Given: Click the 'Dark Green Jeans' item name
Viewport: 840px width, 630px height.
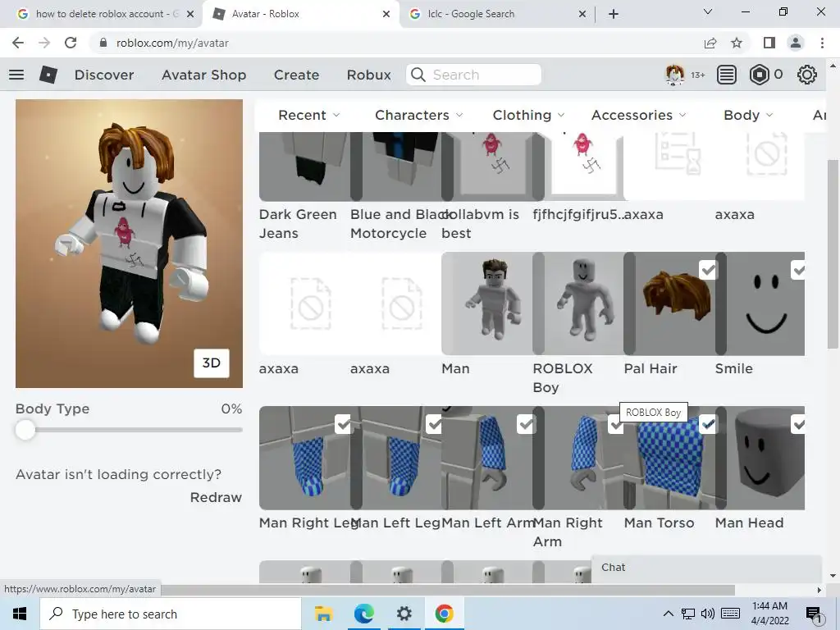Looking at the screenshot, I should click(298, 223).
